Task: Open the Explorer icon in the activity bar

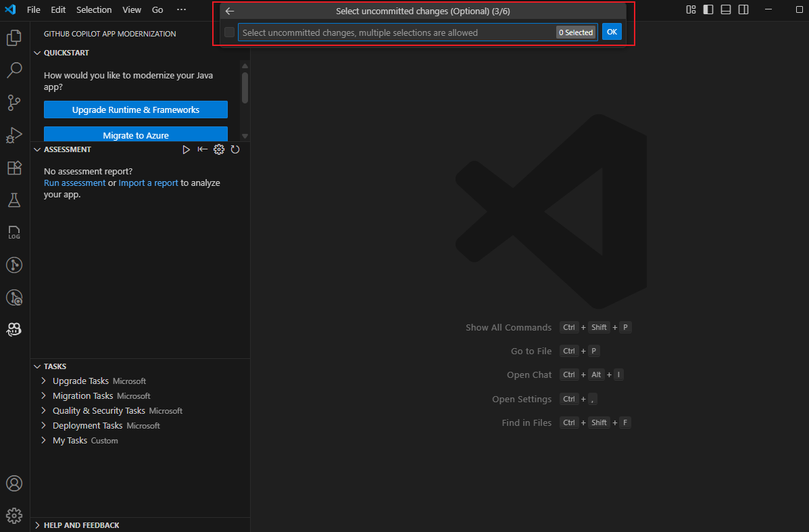Action: coord(14,38)
